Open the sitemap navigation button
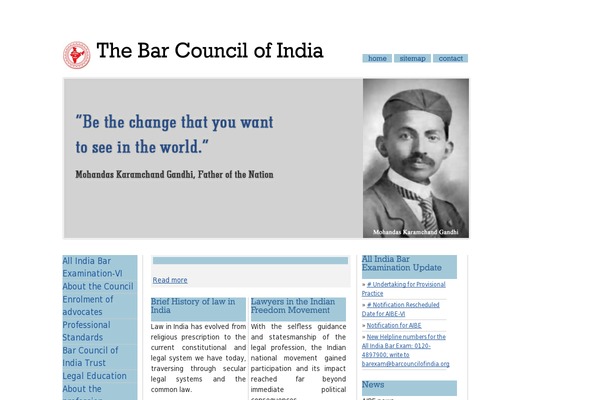This screenshot has width=600, height=400. pyautogui.click(x=412, y=58)
